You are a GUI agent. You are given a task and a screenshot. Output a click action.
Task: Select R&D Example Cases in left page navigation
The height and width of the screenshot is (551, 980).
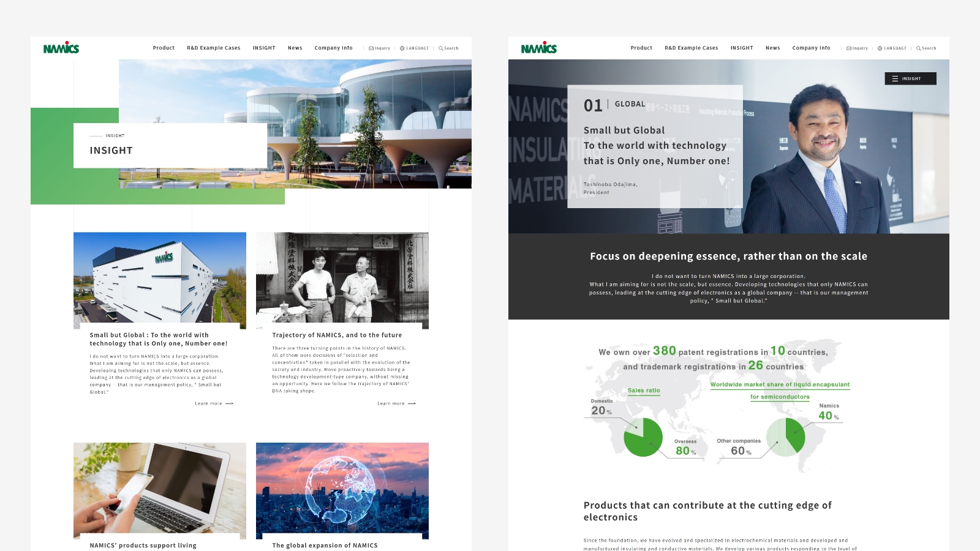tap(214, 48)
